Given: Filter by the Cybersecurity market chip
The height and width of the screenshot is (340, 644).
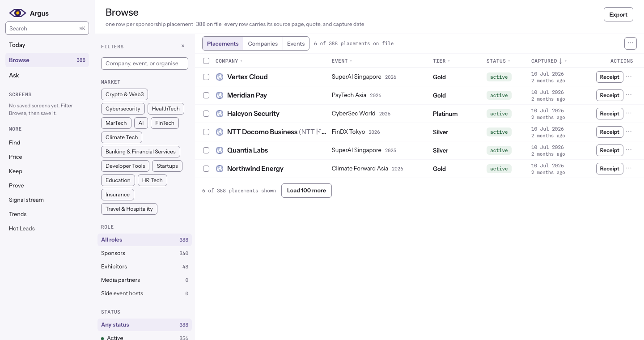Looking at the screenshot, I should click(x=123, y=109).
